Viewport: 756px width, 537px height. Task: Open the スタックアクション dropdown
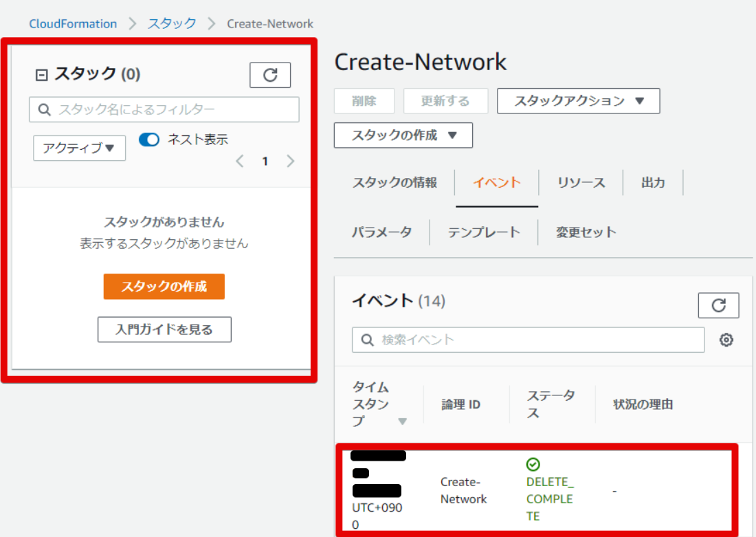point(578,100)
